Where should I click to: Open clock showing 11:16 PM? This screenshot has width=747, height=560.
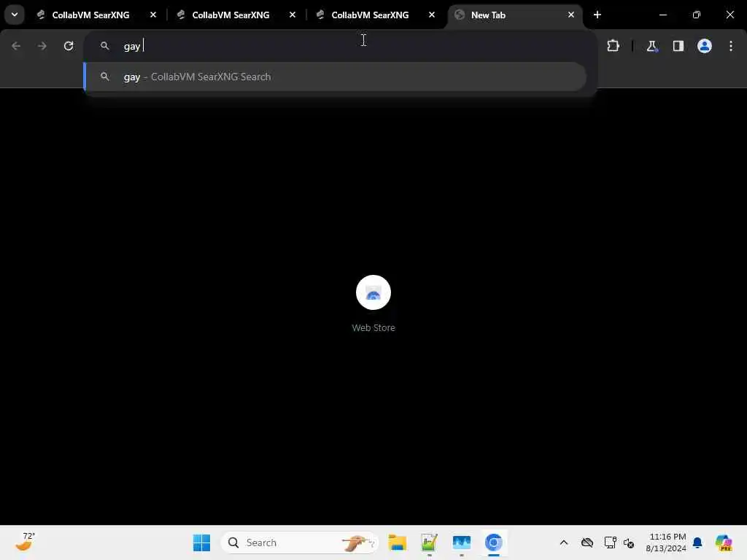[667, 542]
